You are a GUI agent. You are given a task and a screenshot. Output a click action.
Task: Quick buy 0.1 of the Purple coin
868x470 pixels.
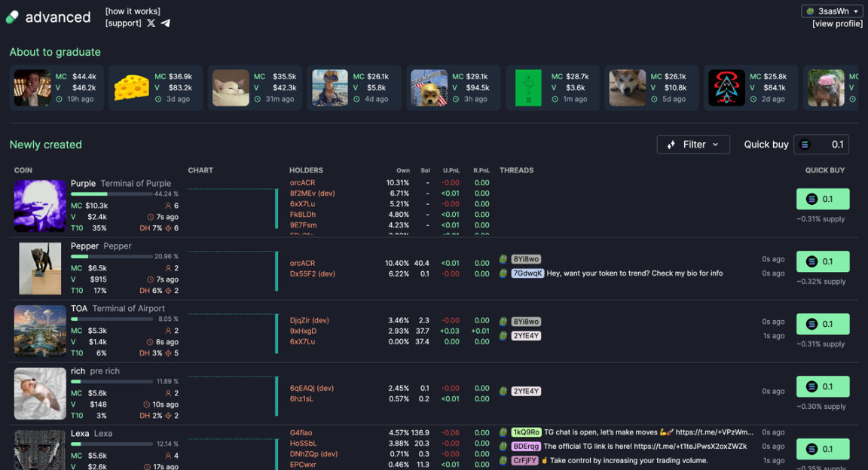[823, 199]
